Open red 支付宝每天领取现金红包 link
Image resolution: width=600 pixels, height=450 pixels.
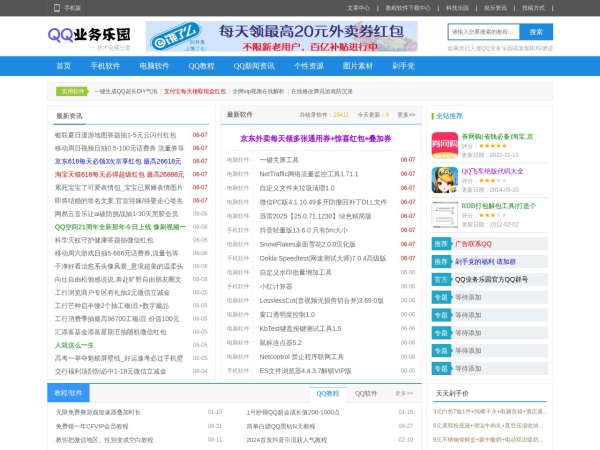point(195,91)
